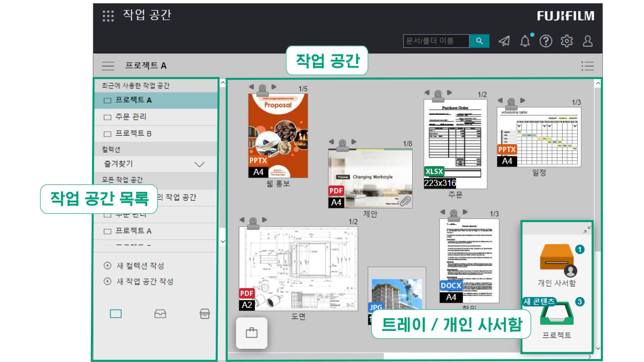The image size is (644, 362).
Task: Open the app grid menu beside 작업 공간 title
Action: click(x=108, y=16)
